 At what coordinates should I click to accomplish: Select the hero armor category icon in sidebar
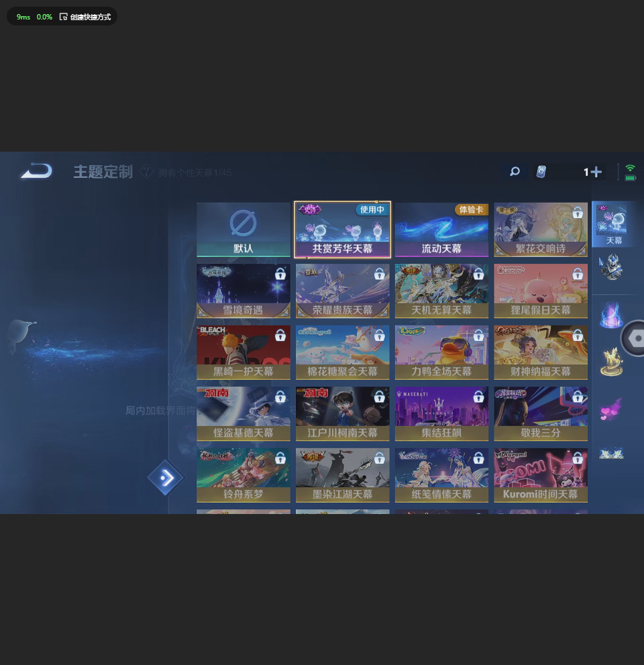(x=611, y=267)
